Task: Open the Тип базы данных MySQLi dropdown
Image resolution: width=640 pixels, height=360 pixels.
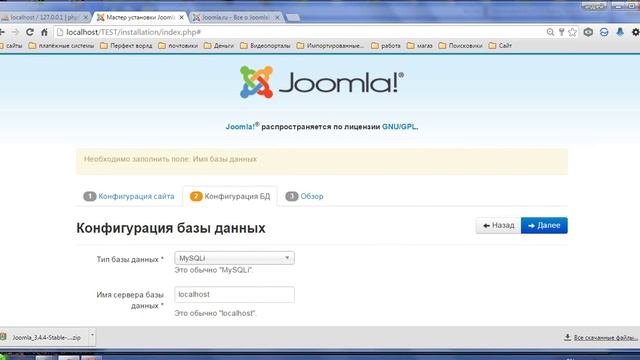Action: 234,258
